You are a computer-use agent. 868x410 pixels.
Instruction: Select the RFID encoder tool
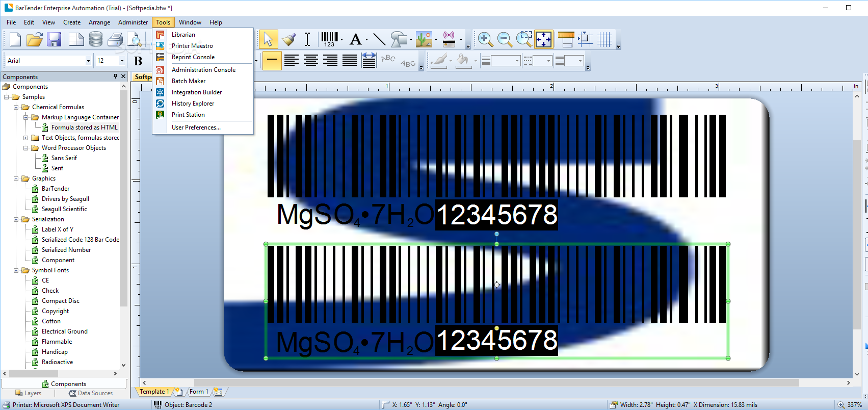[x=449, y=39]
